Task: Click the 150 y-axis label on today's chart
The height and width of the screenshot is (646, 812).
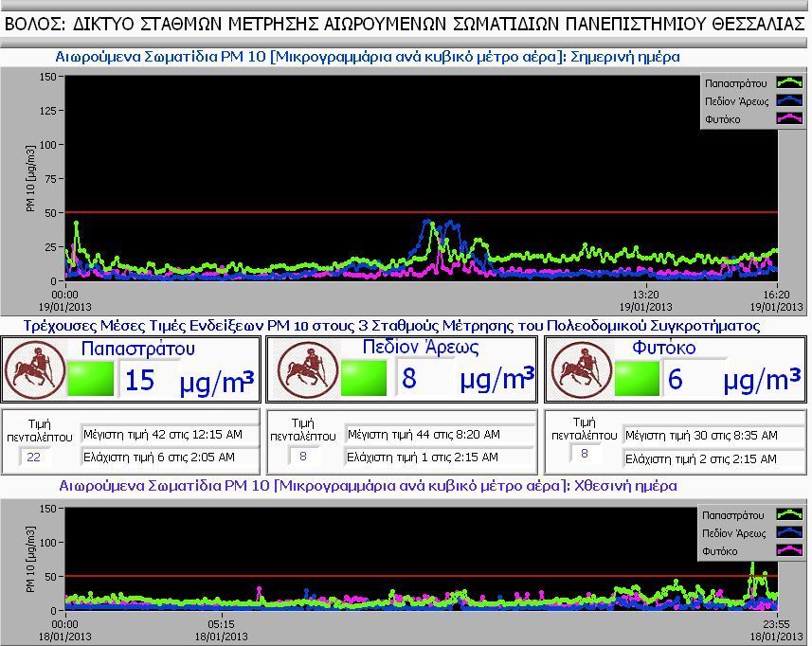Action: tap(47, 77)
